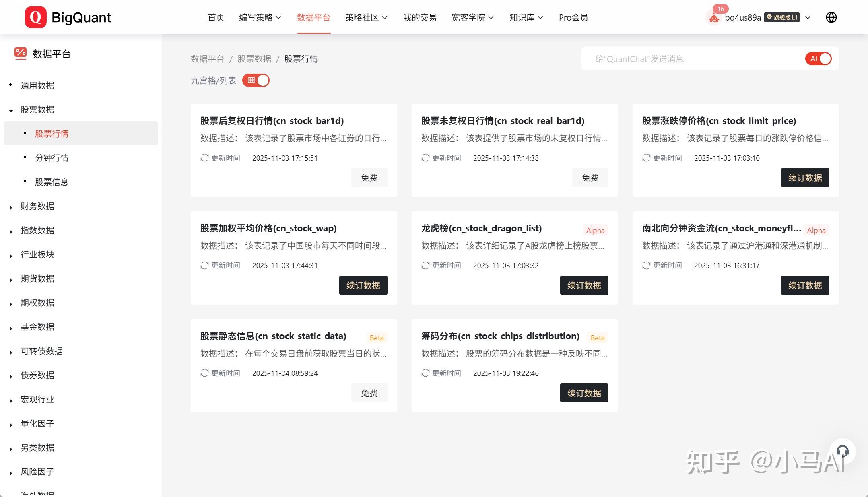Screen dimensions: 868x497
Task: Click 续订数据 on the 龙虎榜 card
Action: (x=584, y=285)
